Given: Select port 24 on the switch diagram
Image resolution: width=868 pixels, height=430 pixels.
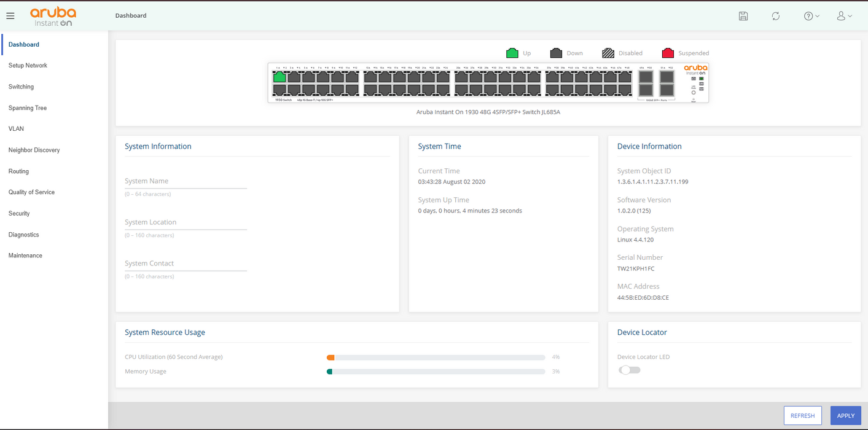Looking at the screenshot, I should click(443, 90).
